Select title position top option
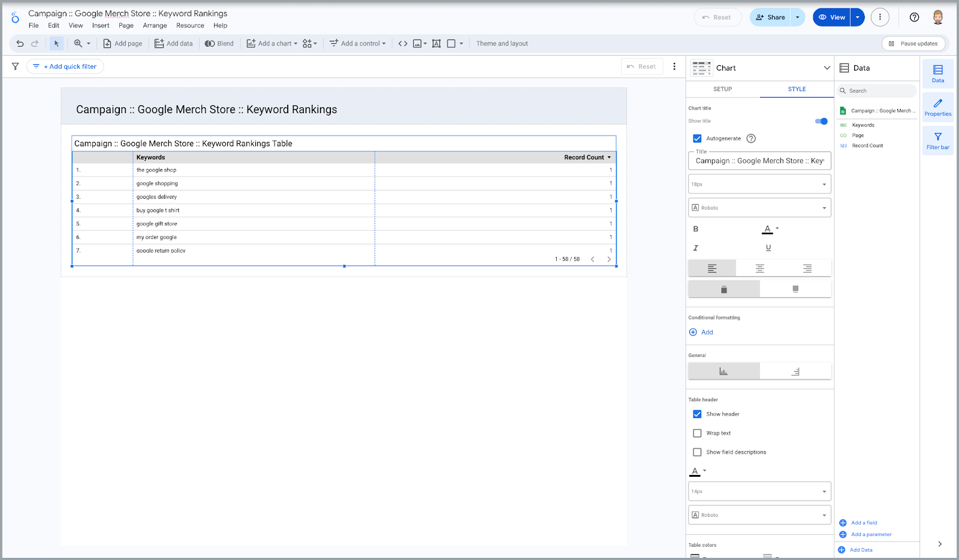Screen dimensions: 959x560 (x=724, y=289)
